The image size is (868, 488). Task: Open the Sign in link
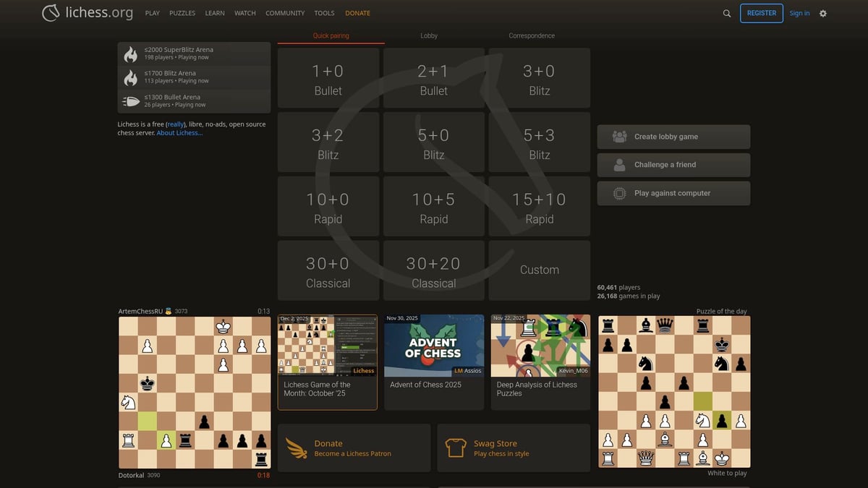[x=799, y=13]
